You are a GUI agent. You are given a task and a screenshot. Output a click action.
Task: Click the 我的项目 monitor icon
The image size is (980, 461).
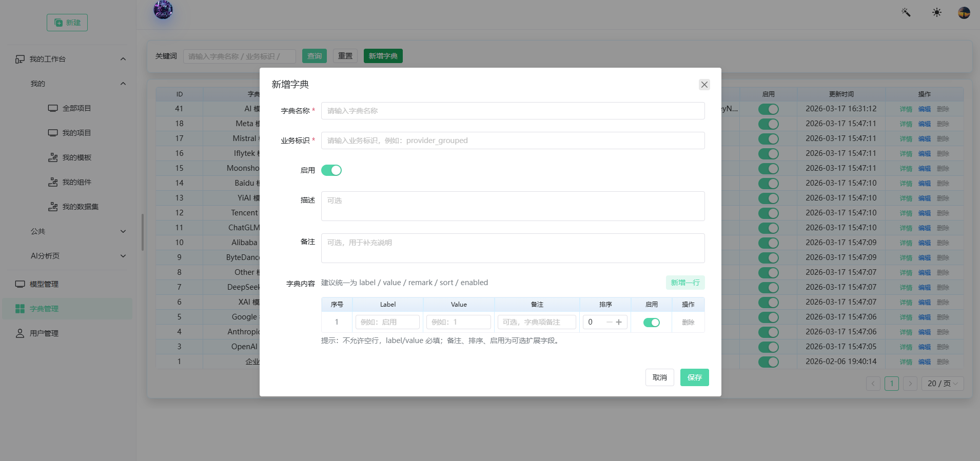53,133
